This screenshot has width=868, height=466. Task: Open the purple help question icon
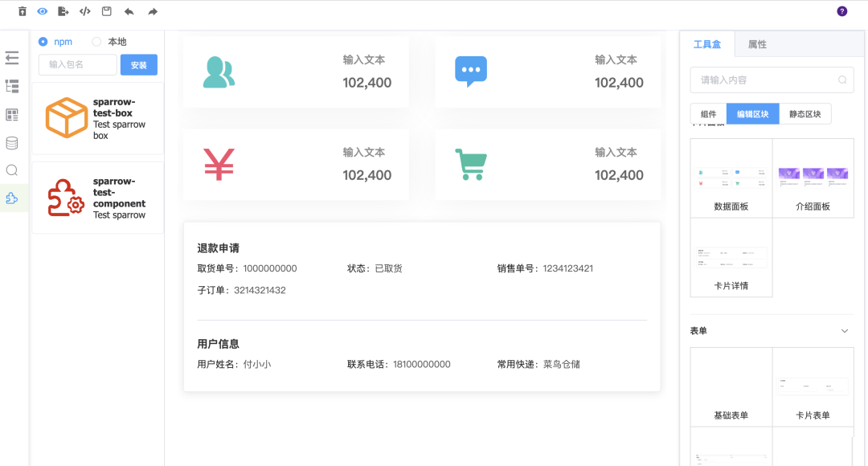point(842,11)
